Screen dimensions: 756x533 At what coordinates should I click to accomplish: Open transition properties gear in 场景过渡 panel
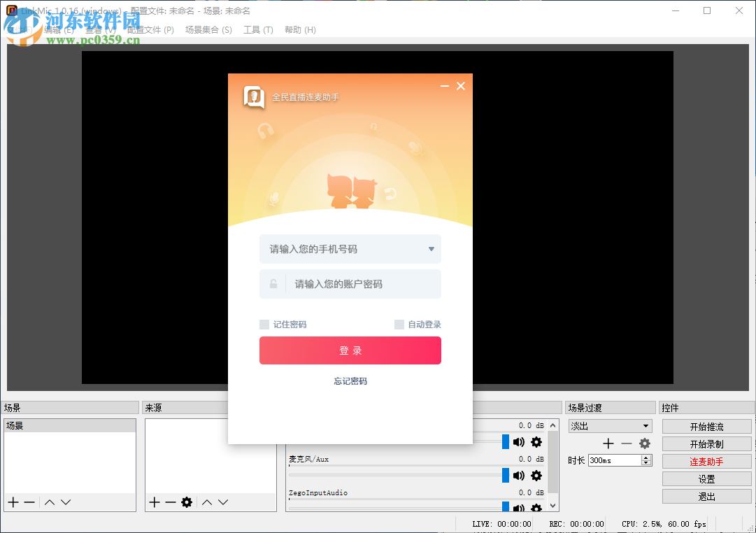point(644,443)
